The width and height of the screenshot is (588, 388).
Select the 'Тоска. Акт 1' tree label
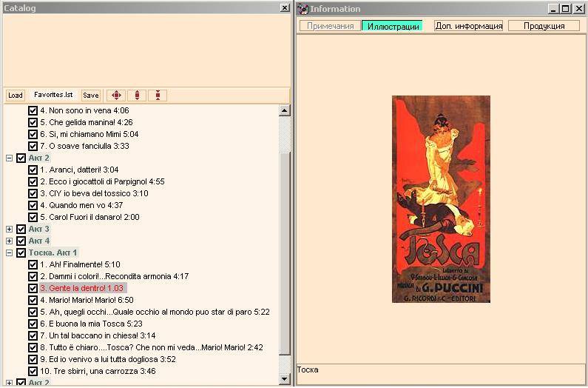coord(53,252)
